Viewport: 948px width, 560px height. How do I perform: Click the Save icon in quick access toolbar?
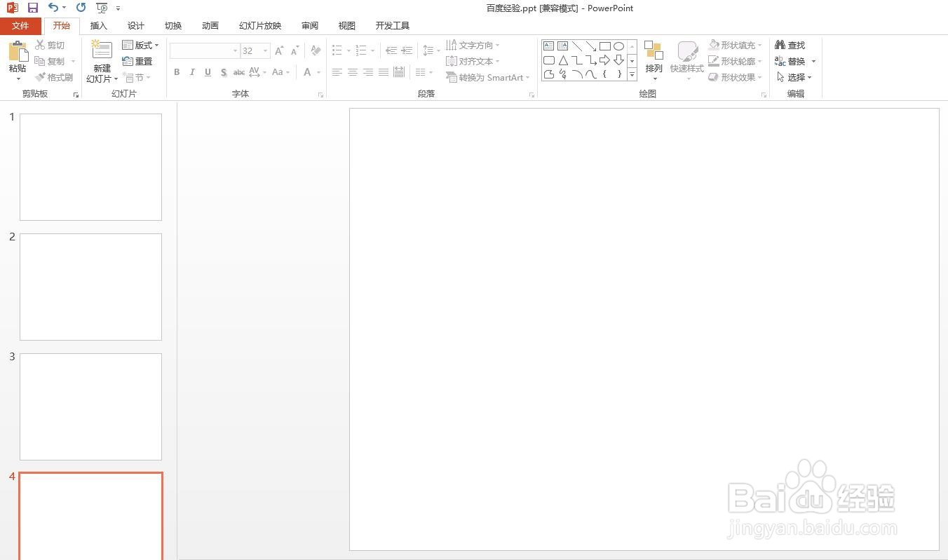[33, 8]
